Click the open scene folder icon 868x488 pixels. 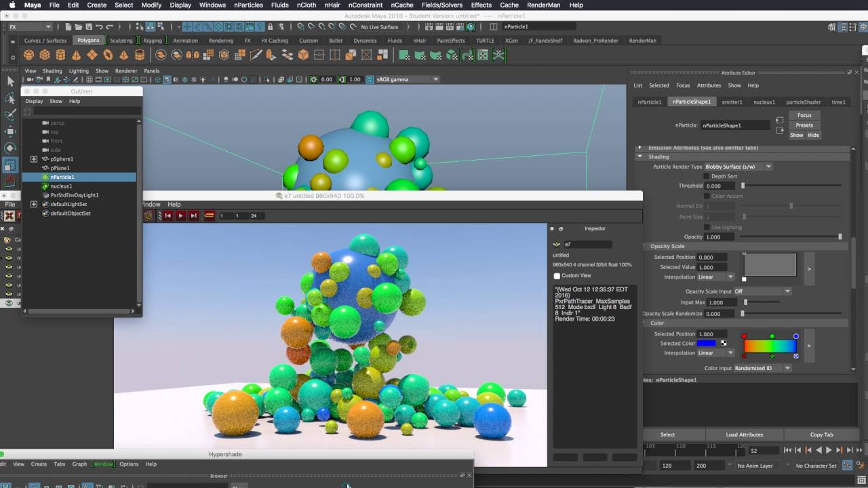[79, 27]
